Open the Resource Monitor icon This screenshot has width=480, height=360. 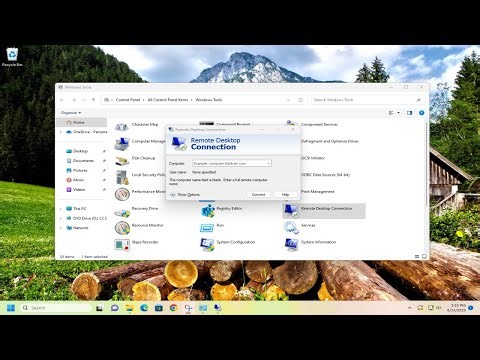122,228
